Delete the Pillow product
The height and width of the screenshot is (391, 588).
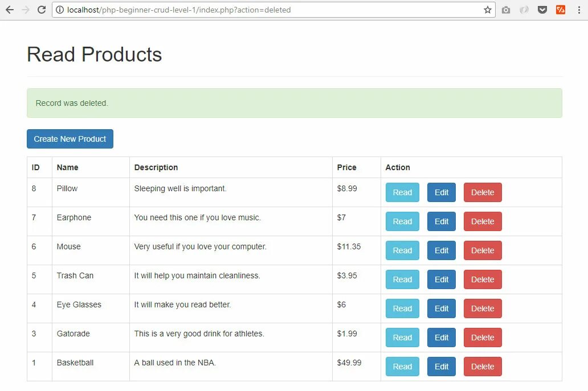(x=483, y=192)
